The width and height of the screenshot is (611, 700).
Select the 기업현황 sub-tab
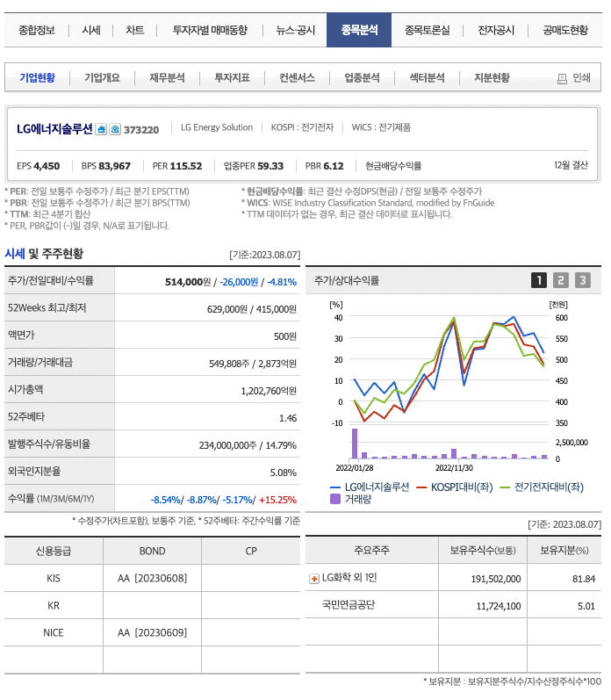[x=37, y=77]
